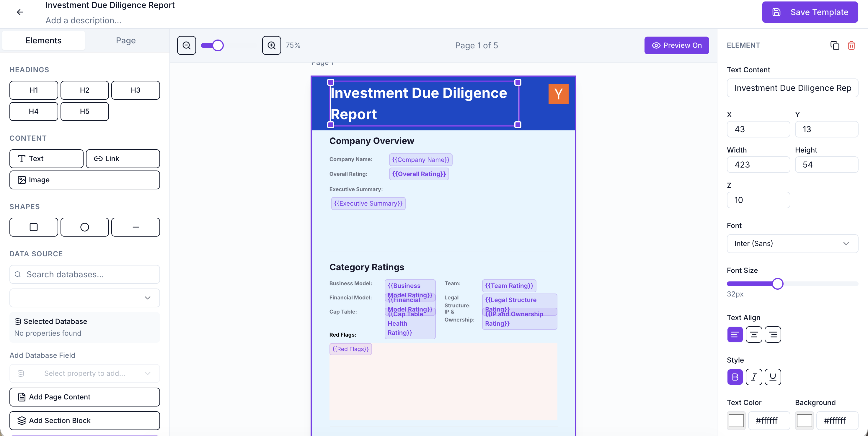
Task: Click the Add a description field
Action: [84, 21]
